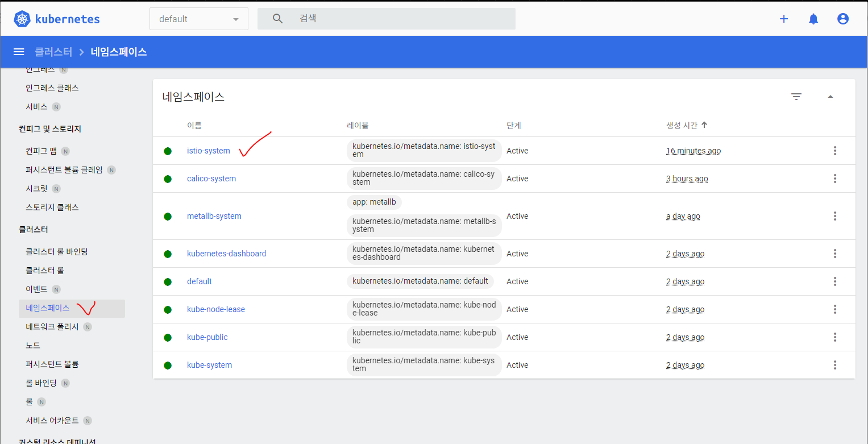Open actions menu for kube-public row
868x444 pixels.
point(835,337)
